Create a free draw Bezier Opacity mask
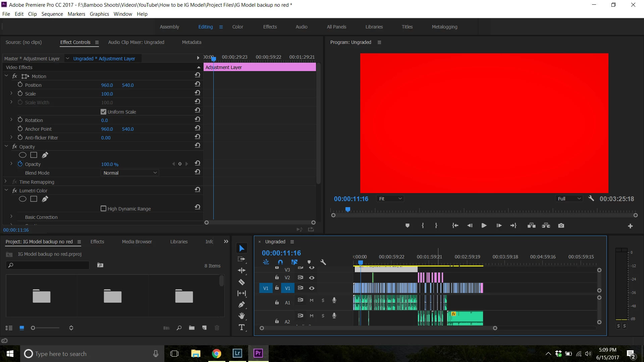 click(45, 155)
